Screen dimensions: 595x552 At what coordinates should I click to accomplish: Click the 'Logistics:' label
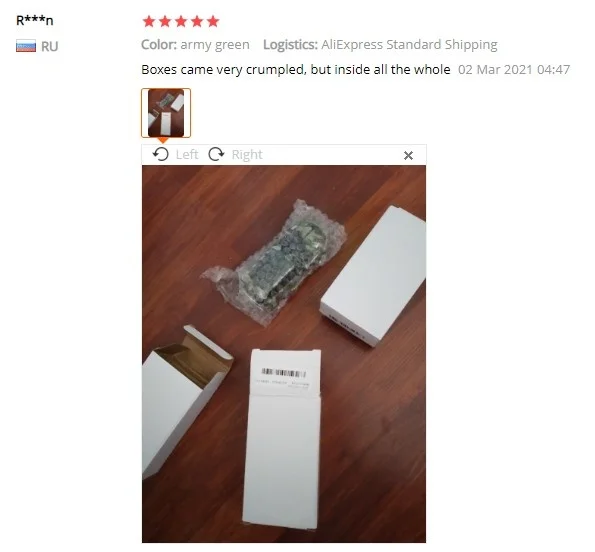point(290,45)
